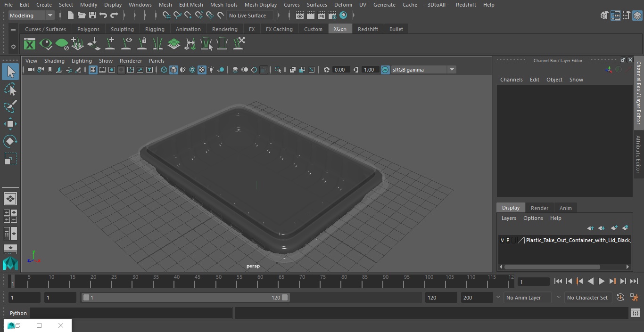Select the arrow Select tool
The image size is (644, 332).
point(10,72)
